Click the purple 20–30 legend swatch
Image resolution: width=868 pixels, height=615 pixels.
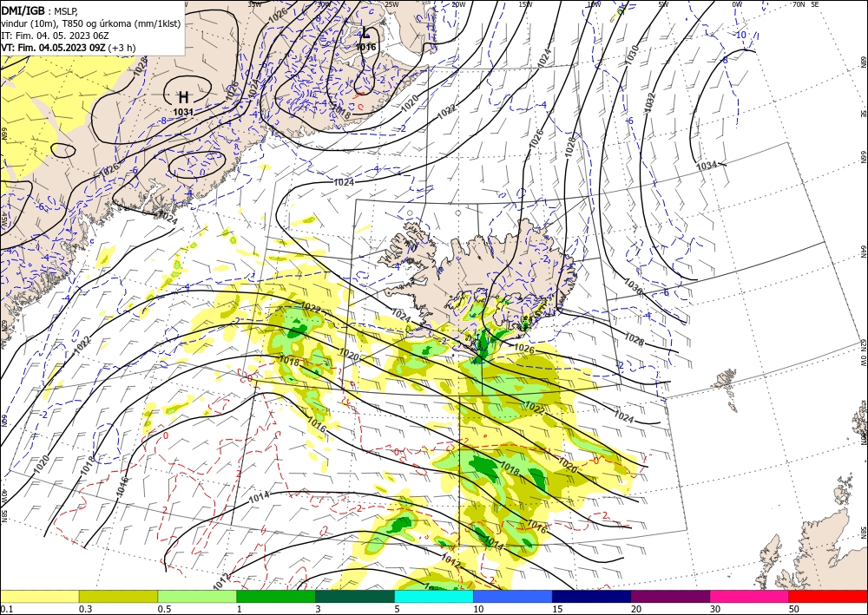coord(670,596)
